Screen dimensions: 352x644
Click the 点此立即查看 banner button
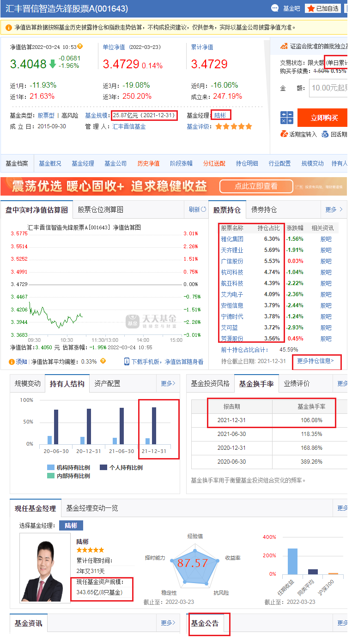coord(256,186)
